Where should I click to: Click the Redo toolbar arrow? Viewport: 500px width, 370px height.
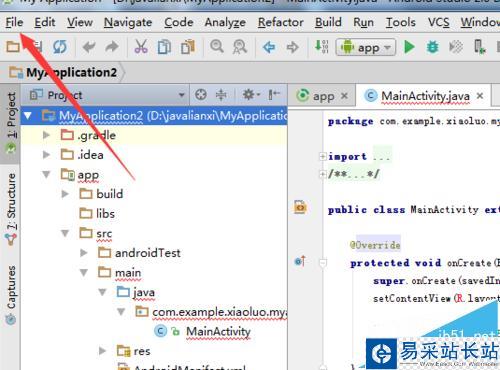point(112,47)
